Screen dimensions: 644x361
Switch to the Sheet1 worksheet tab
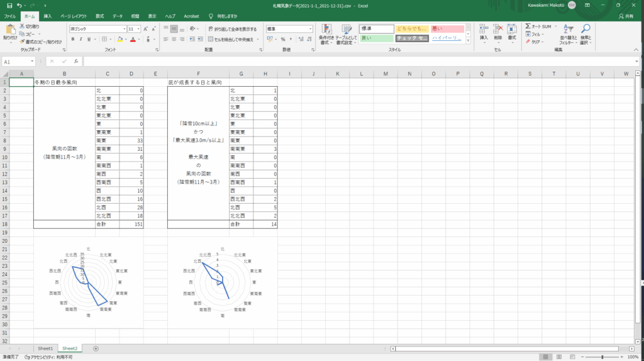click(45, 348)
